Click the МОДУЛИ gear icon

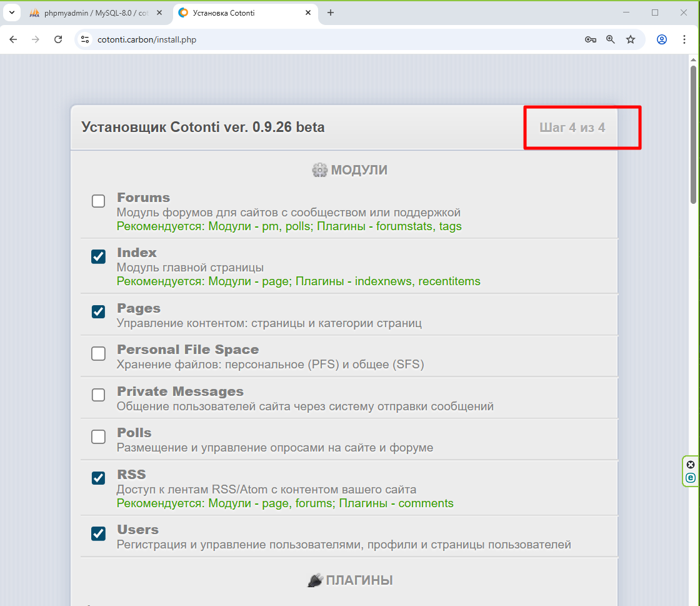(319, 170)
